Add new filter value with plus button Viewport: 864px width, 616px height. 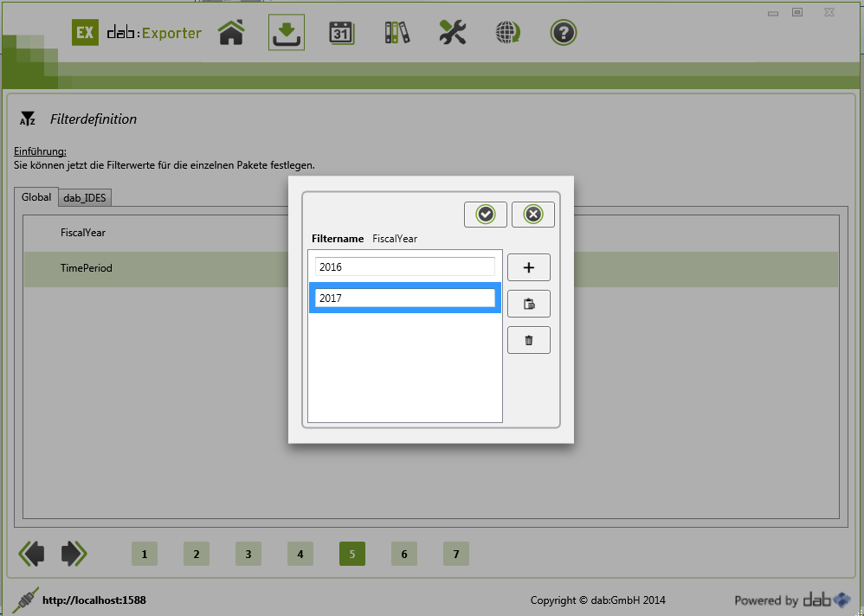pos(528,267)
